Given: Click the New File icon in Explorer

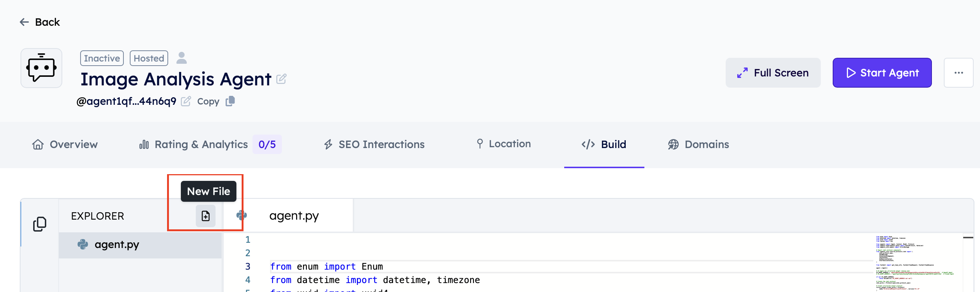Looking at the screenshot, I should pos(205,216).
